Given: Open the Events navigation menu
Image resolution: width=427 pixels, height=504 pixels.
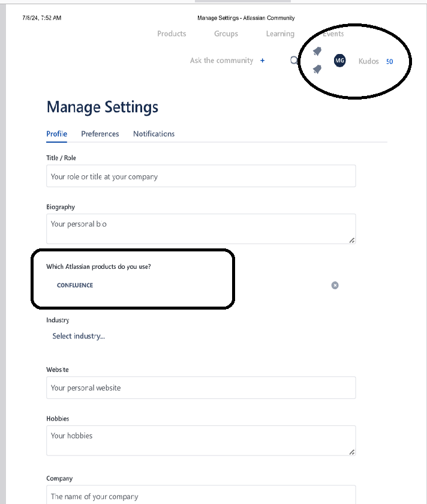Looking at the screenshot, I should click(333, 34).
